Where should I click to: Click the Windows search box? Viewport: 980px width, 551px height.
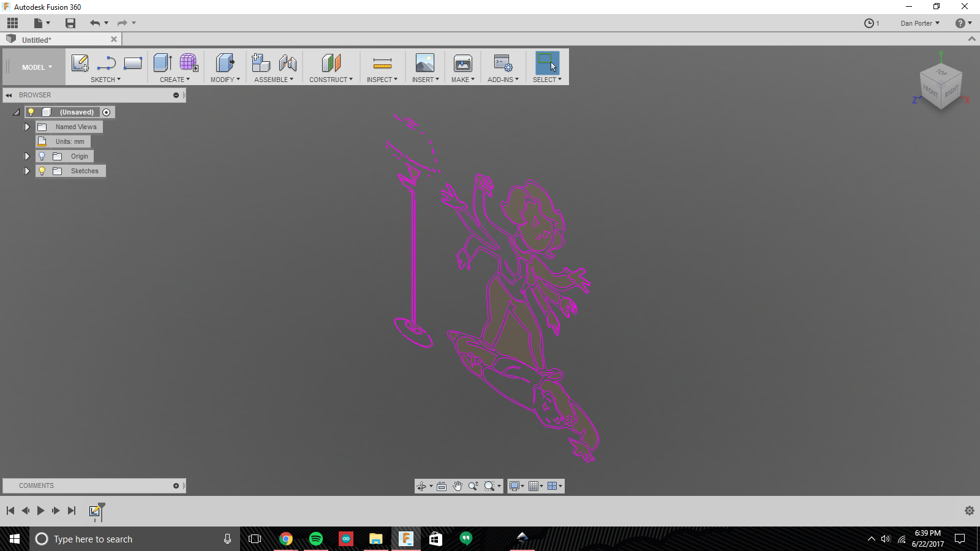135,539
